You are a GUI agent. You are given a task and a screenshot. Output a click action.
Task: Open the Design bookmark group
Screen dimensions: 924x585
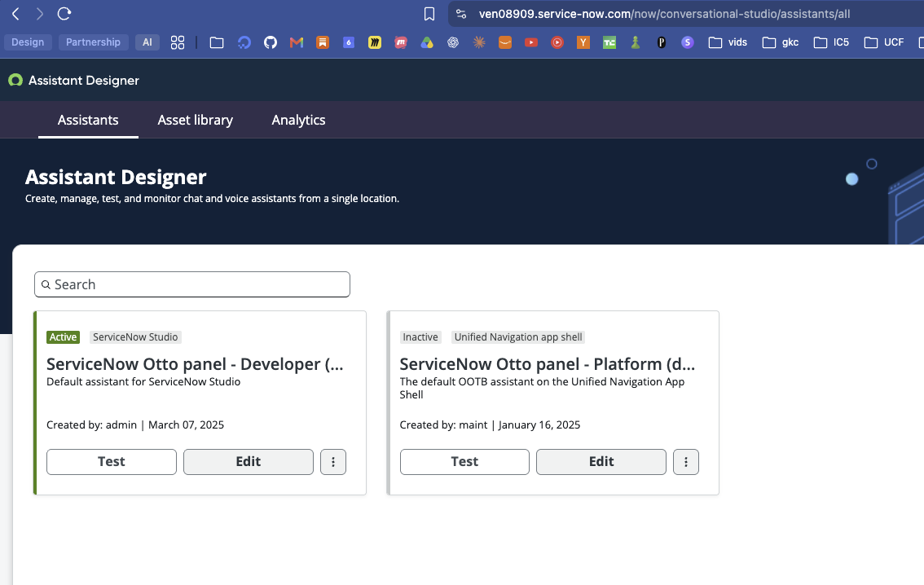click(28, 42)
